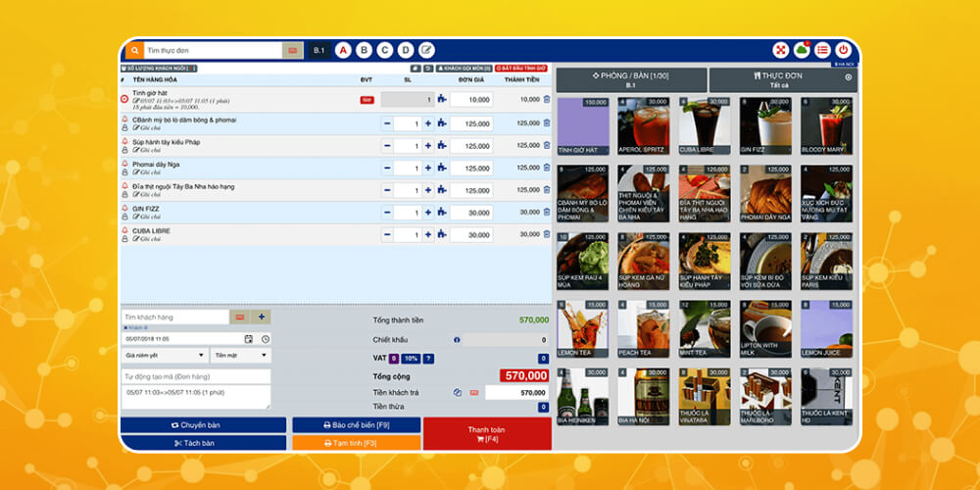Edit Ghi chú note for GIN FIZZ

pos(147,217)
